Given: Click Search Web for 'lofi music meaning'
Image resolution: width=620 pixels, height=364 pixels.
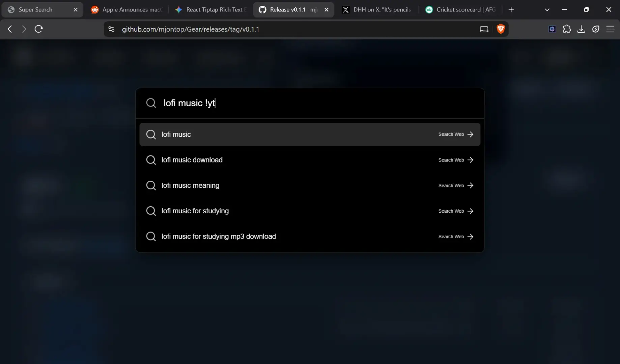Looking at the screenshot, I should click(456, 186).
